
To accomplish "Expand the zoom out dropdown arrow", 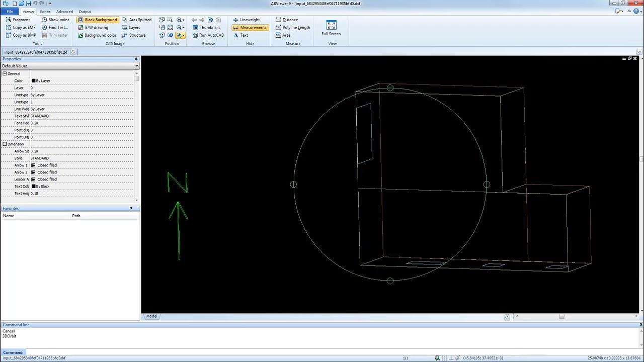I will point(184,27).
